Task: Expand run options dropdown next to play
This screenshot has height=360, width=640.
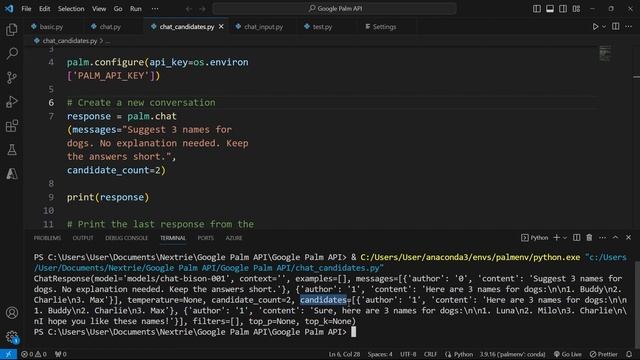Action: click(x=604, y=27)
